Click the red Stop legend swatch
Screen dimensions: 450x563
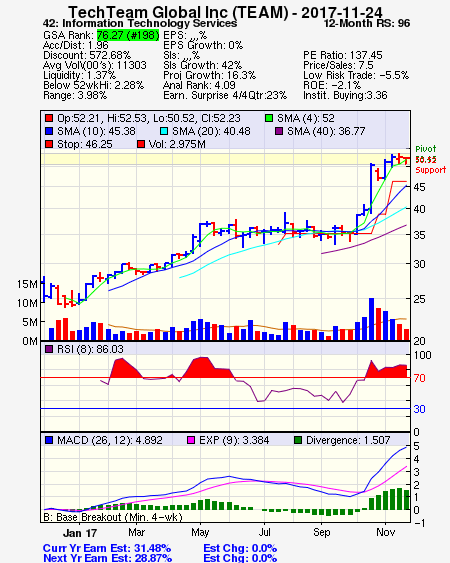(x=49, y=144)
